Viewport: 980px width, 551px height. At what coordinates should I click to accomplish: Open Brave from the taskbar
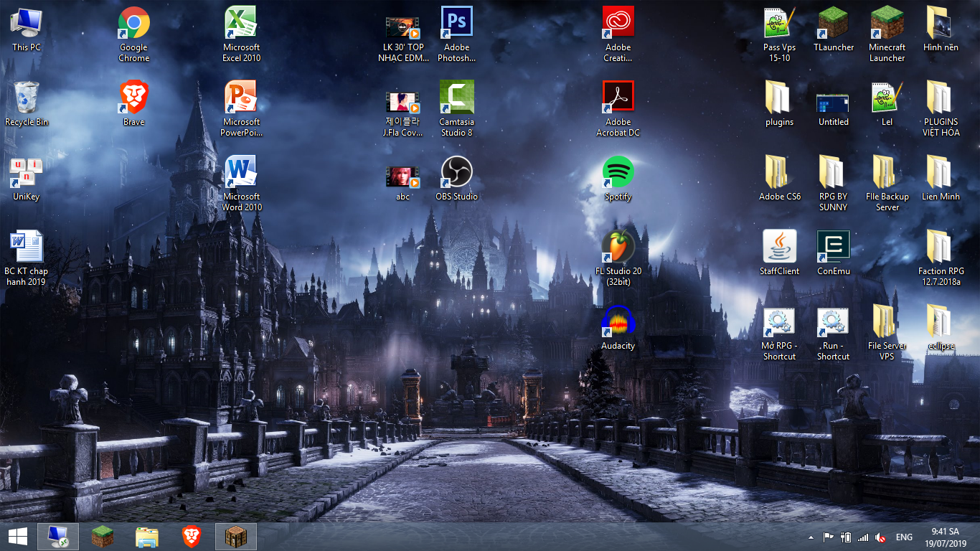[191, 536]
